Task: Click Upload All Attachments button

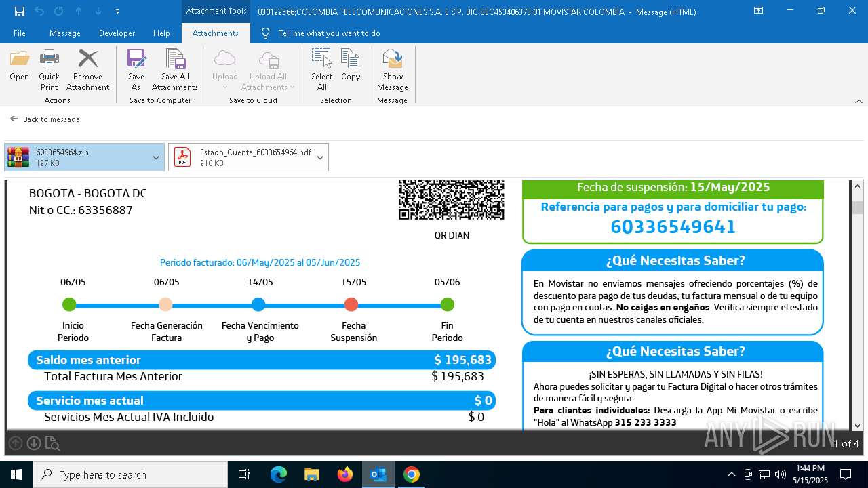Action: click(x=268, y=70)
